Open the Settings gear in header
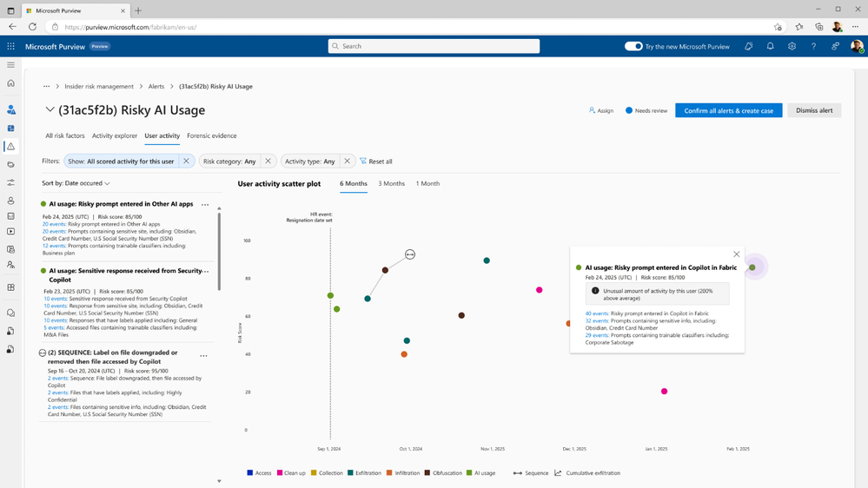 click(792, 47)
